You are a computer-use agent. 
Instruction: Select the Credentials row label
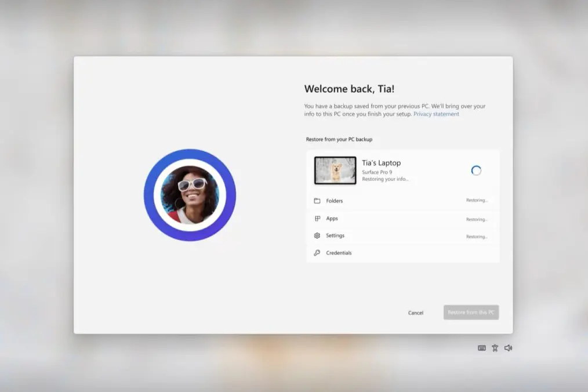(339, 253)
